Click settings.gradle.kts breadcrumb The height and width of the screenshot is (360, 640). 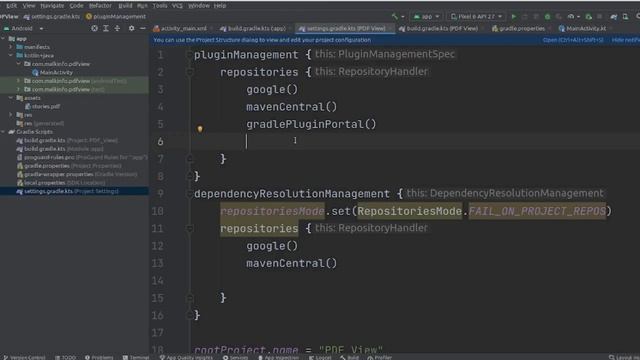tap(52, 17)
